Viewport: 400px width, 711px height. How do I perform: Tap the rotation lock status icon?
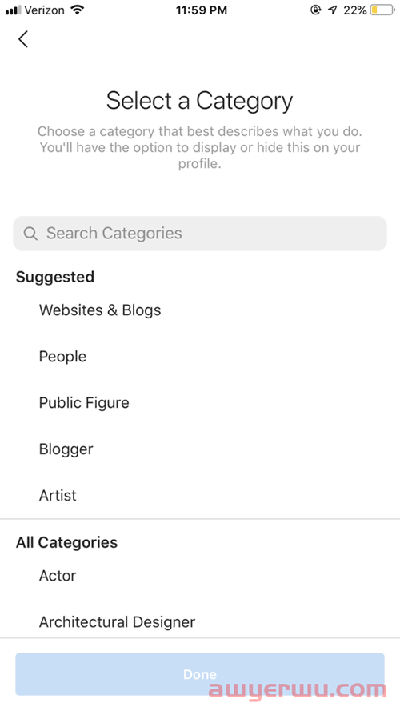point(315,10)
